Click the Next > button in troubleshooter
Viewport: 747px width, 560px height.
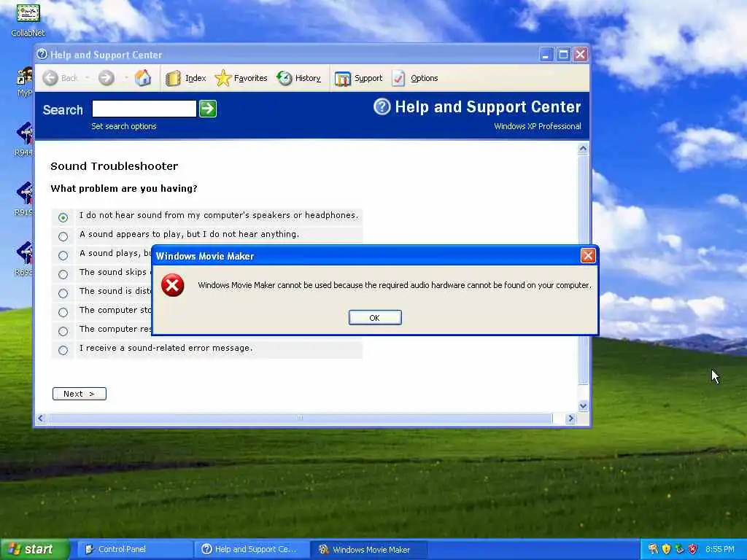click(80, 394)
